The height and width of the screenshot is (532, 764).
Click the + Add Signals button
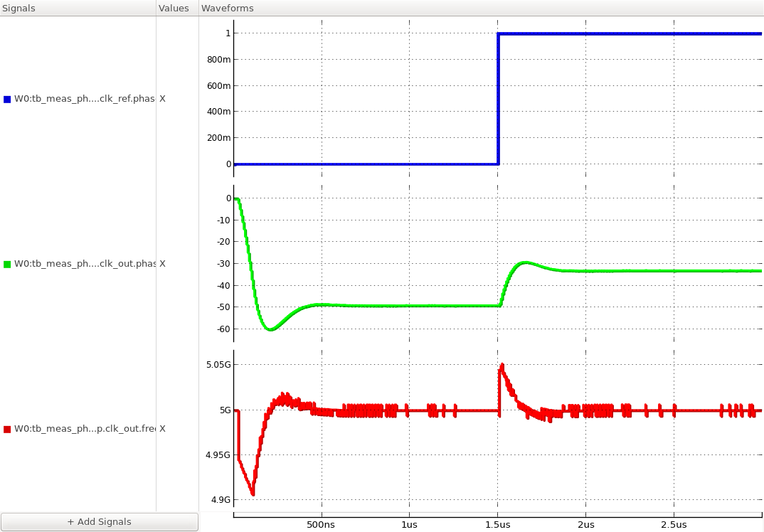click(99, 521)
